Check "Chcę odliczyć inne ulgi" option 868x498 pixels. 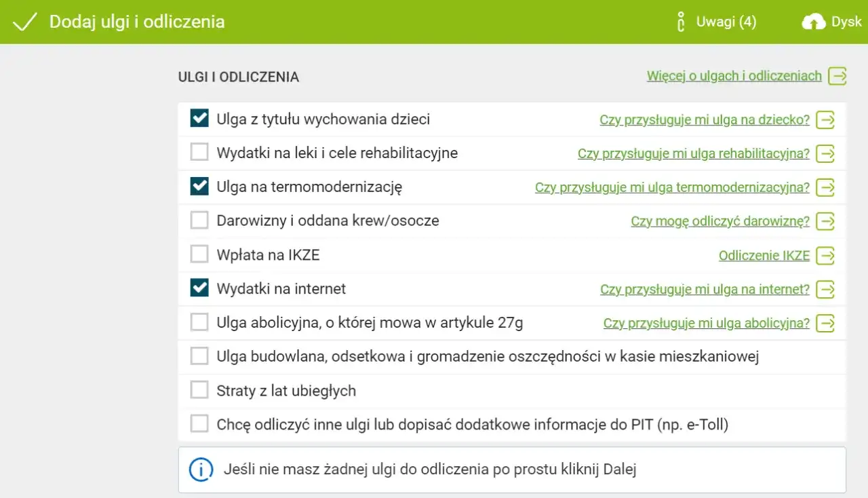[199, 423]
